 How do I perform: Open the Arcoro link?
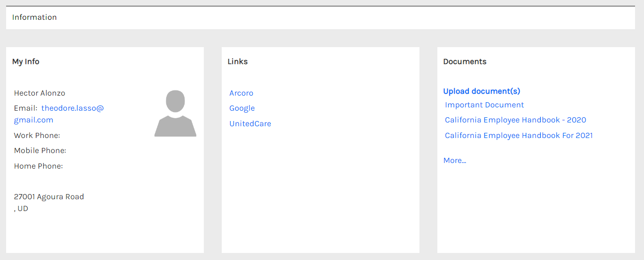pos(241,93)
